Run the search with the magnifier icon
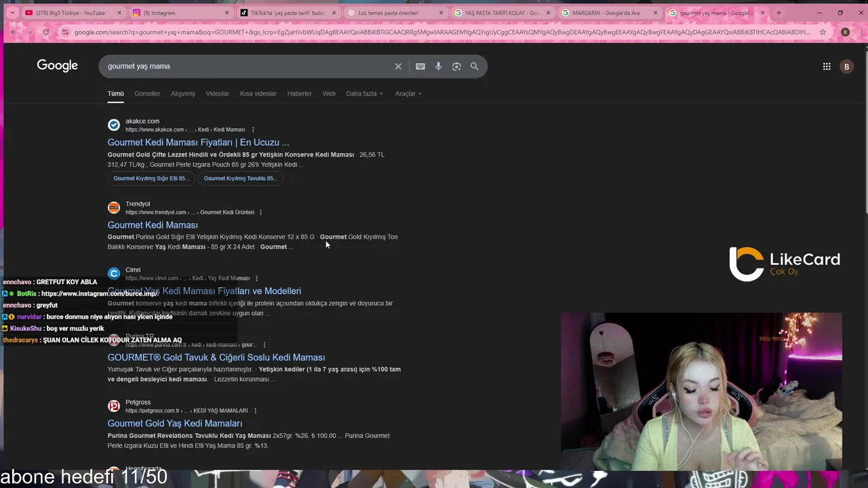Image resolution: width=868 pixels, height=488 pixels. coord(475,66)
